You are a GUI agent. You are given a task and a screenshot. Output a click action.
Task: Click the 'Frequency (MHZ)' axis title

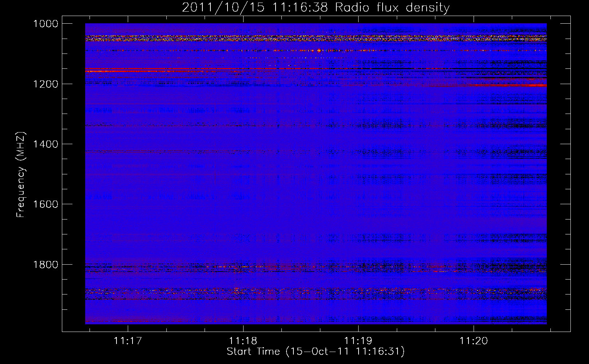21,175
